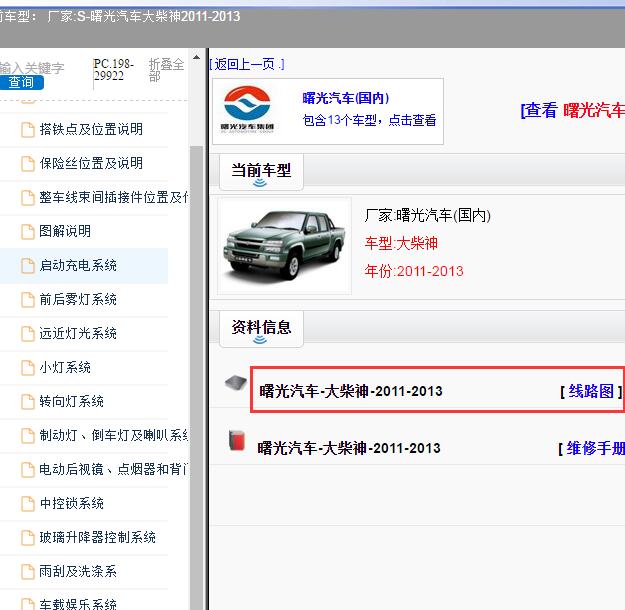Click the grey wiring diagram book icon
Viewport: 625px width, 610px height.
[x=236, y=383]
